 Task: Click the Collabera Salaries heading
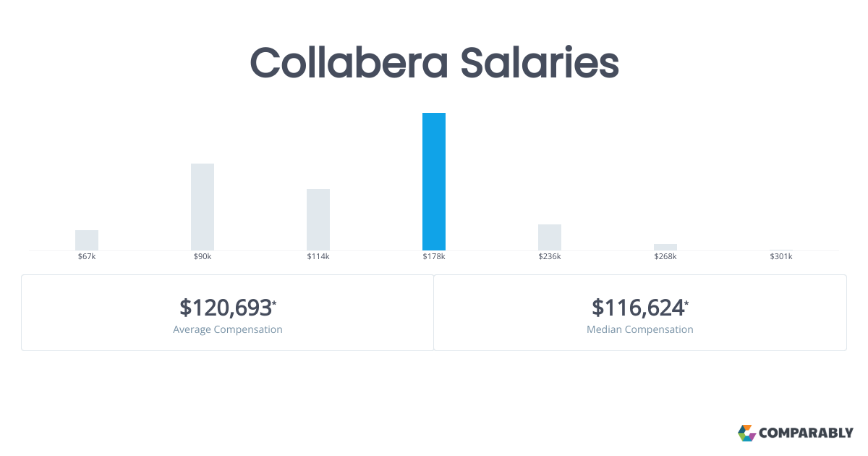click(434, 63)
